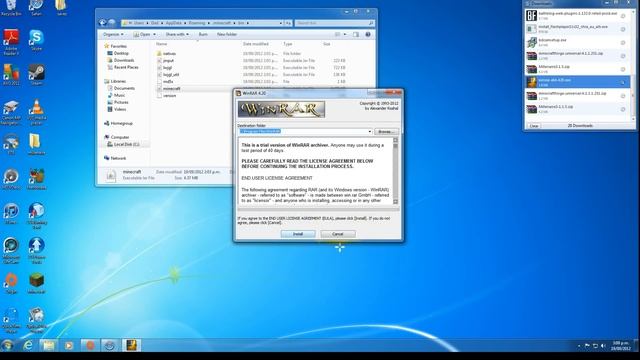Open the Action Center flag icon

pyautogui.click(x=587, y=346)
